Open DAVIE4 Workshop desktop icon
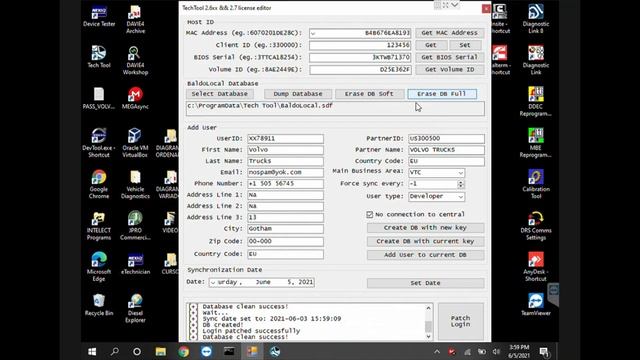 [135, 60]
